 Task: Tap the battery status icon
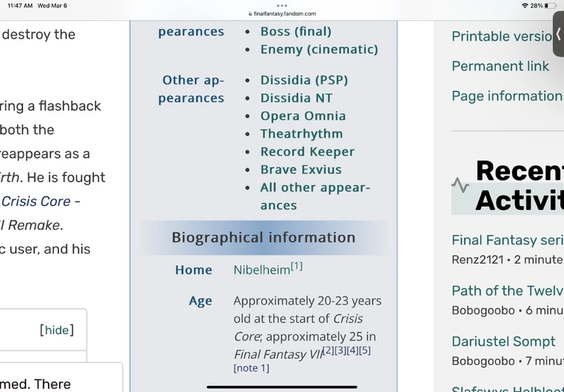pyautogui.click(x=551, y=5)
